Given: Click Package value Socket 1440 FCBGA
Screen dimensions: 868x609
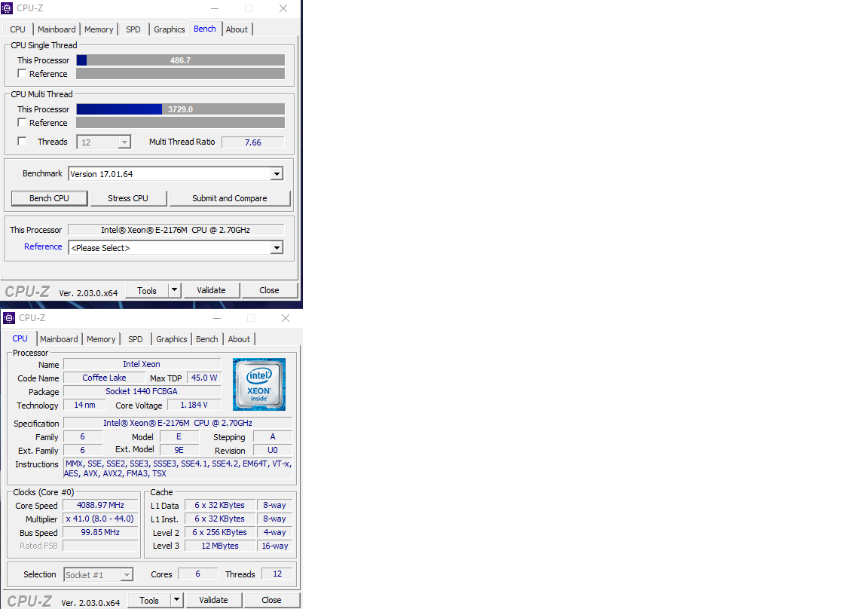Looking at the screenshot, I should 142,391.
